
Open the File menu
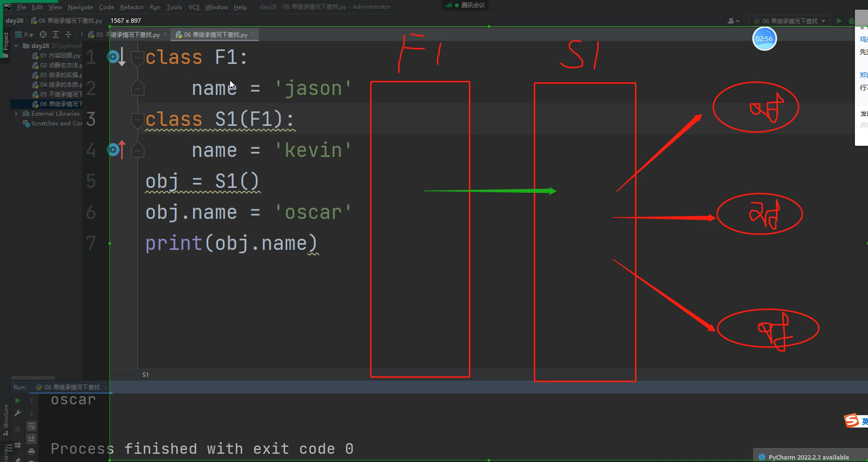[21, 7]
